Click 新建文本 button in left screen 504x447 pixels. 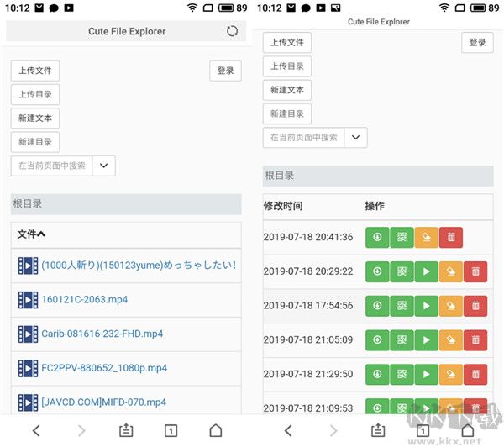click(x=35, y=118)
